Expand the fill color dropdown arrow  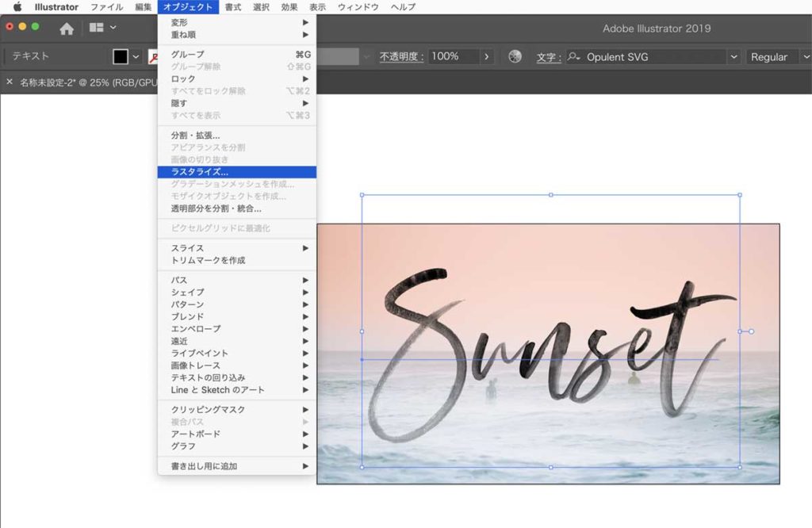pos(136,57)
